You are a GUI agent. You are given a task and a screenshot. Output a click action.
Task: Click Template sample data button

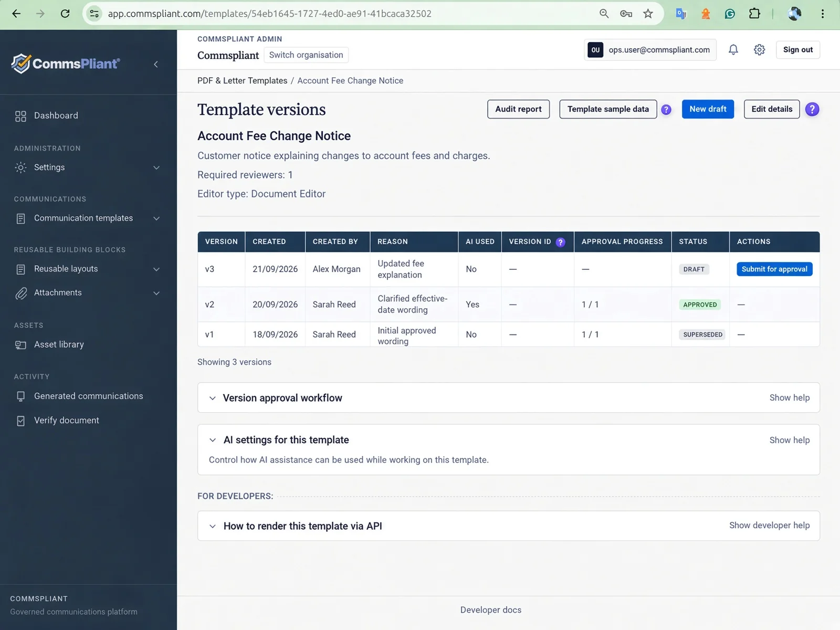(608, 109)
